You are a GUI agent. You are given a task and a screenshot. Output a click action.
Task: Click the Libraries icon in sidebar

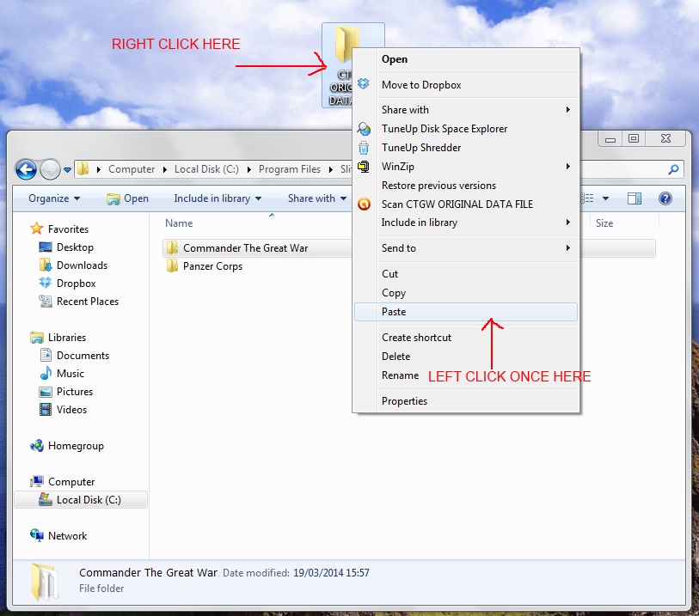pos(37,337)
